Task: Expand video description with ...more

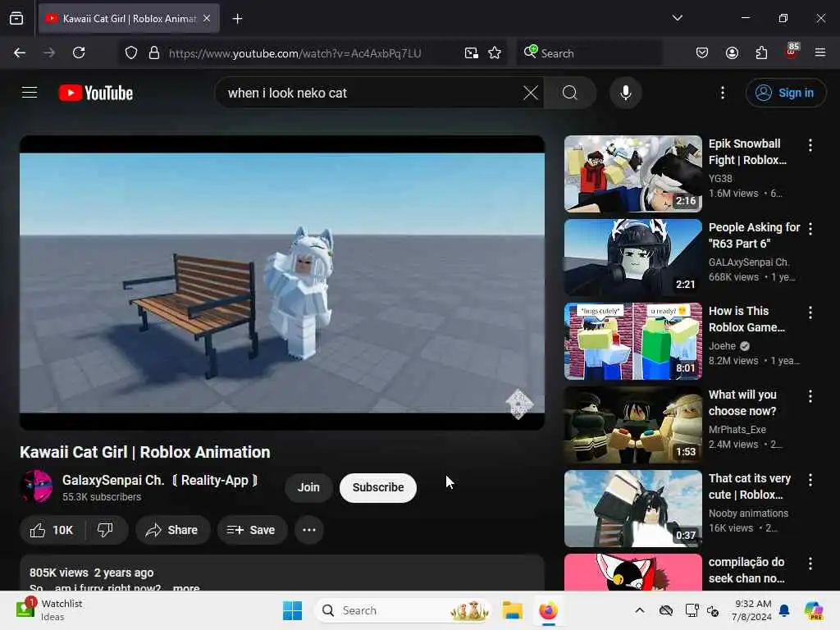Action: click(186, 587)
